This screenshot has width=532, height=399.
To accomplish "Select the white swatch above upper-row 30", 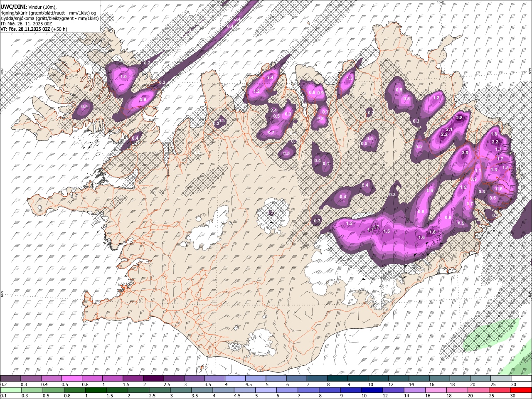I will (x=521, y=379).
